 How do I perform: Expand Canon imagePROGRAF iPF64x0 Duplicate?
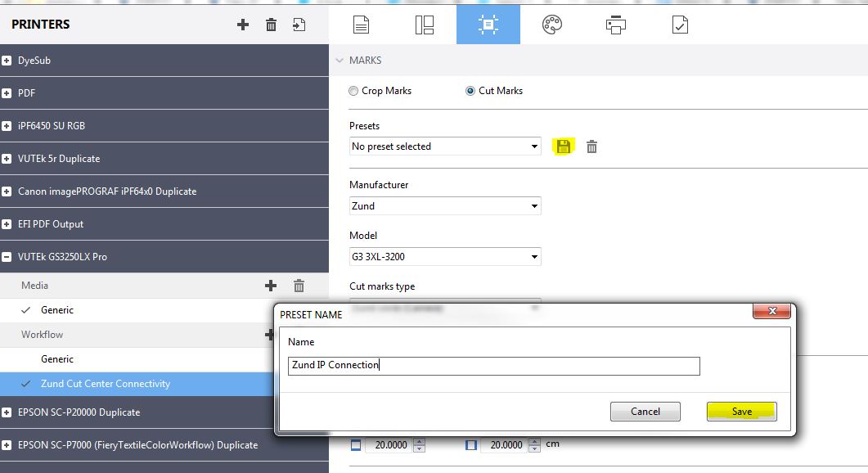tap(7, 191)
